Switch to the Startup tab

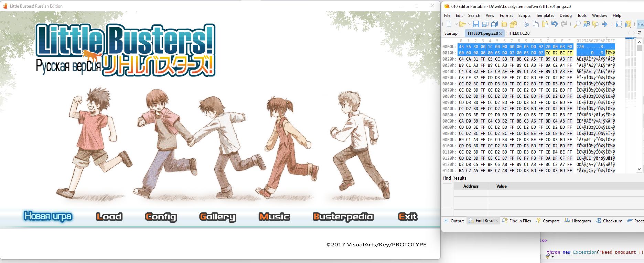pos(451,33)
